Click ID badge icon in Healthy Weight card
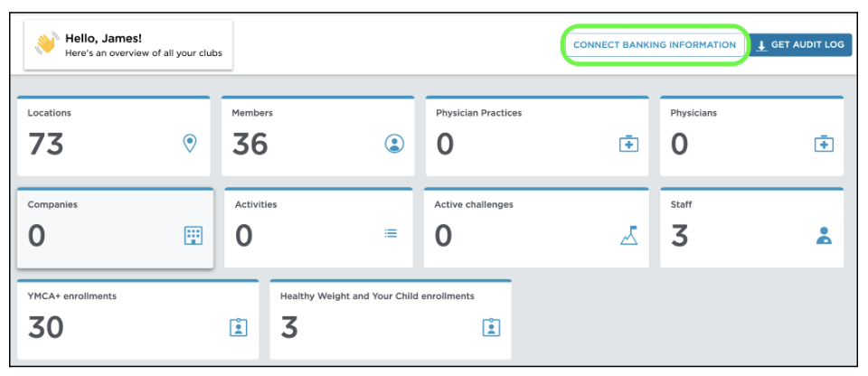868x376 pixels. (x=491, y=327)
